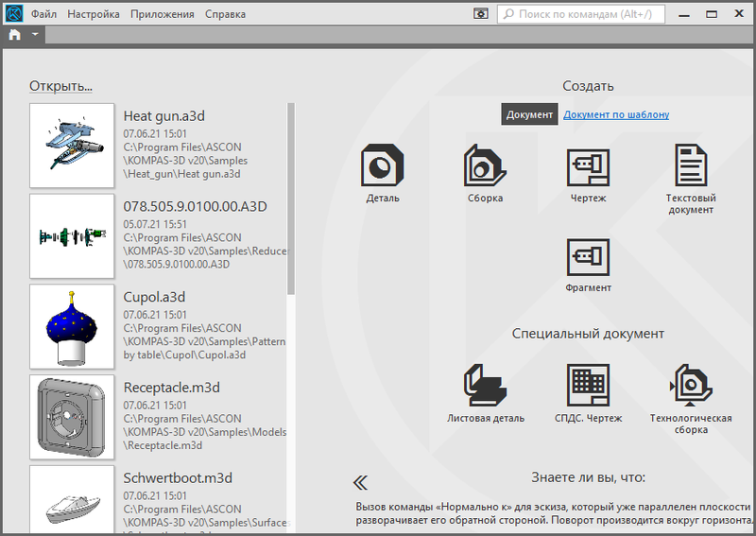Open the Приложения menu
Screen dimensions: 756x536
(163, 14)
